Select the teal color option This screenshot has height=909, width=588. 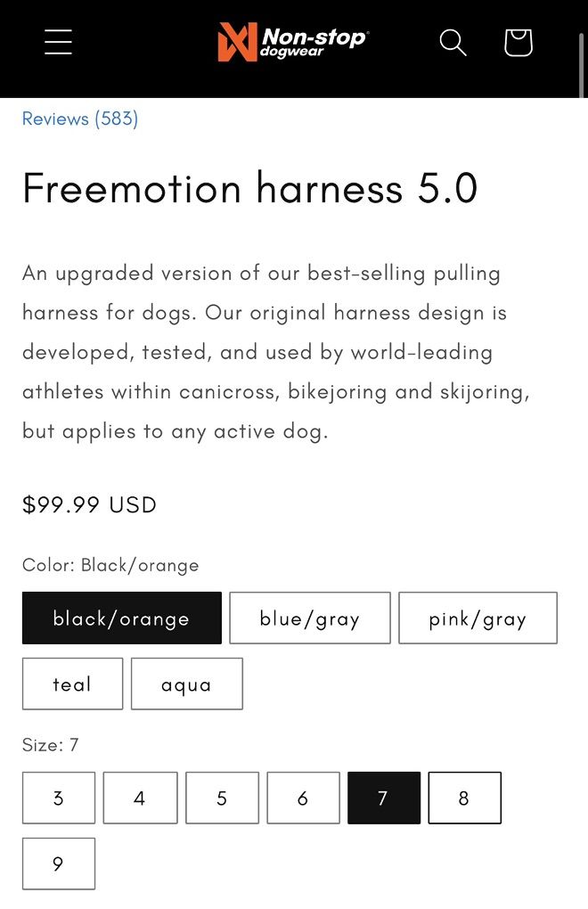tap(72, 684)
